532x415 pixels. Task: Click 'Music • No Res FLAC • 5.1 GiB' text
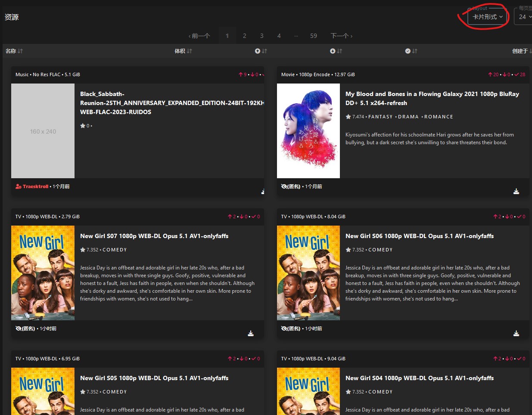coord(48,74)
